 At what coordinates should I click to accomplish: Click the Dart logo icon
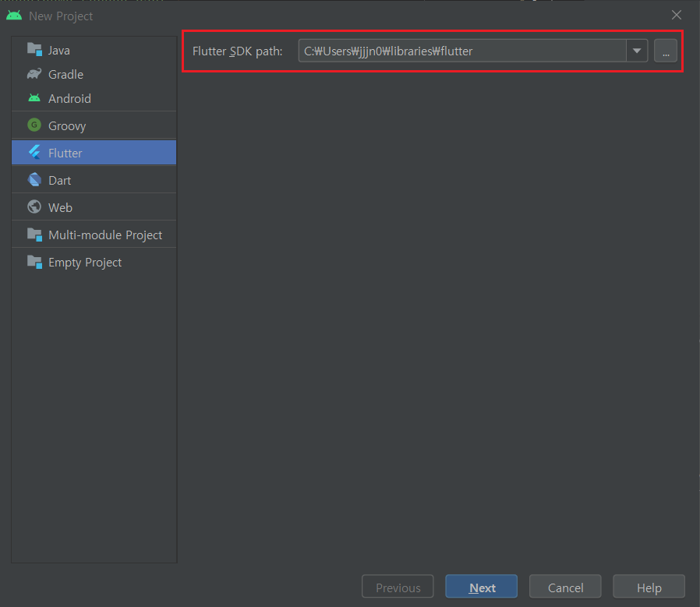point(34,180)
